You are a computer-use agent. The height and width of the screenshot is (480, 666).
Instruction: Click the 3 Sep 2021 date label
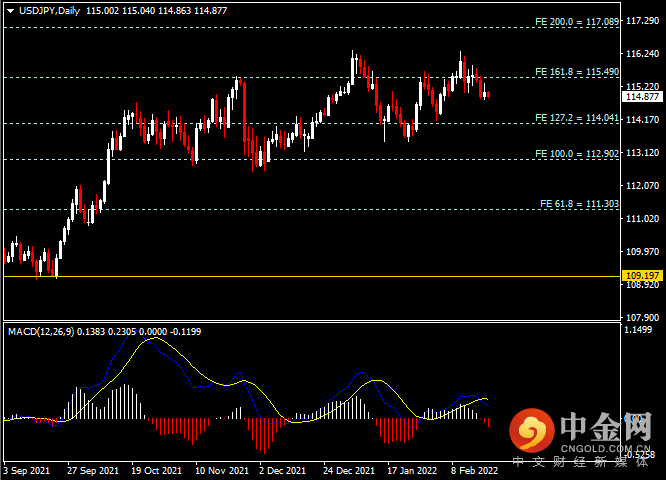(26, 471)
